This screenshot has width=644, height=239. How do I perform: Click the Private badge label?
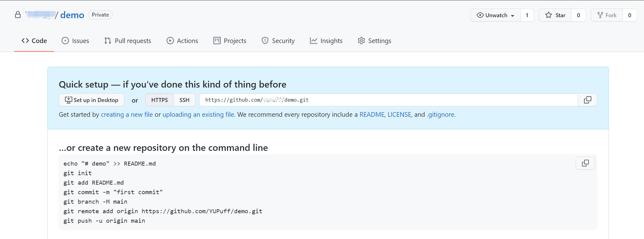click(x=100, y=15)
